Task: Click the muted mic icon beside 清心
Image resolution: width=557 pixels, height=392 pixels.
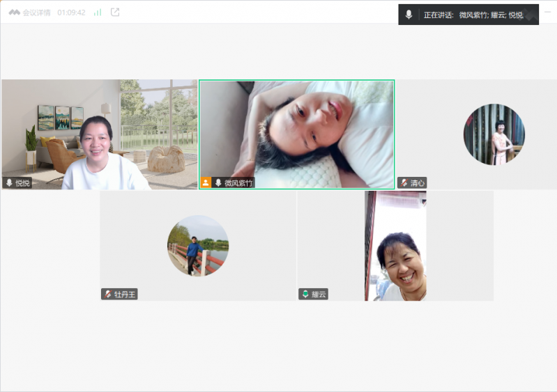Action: coord(404,183)
